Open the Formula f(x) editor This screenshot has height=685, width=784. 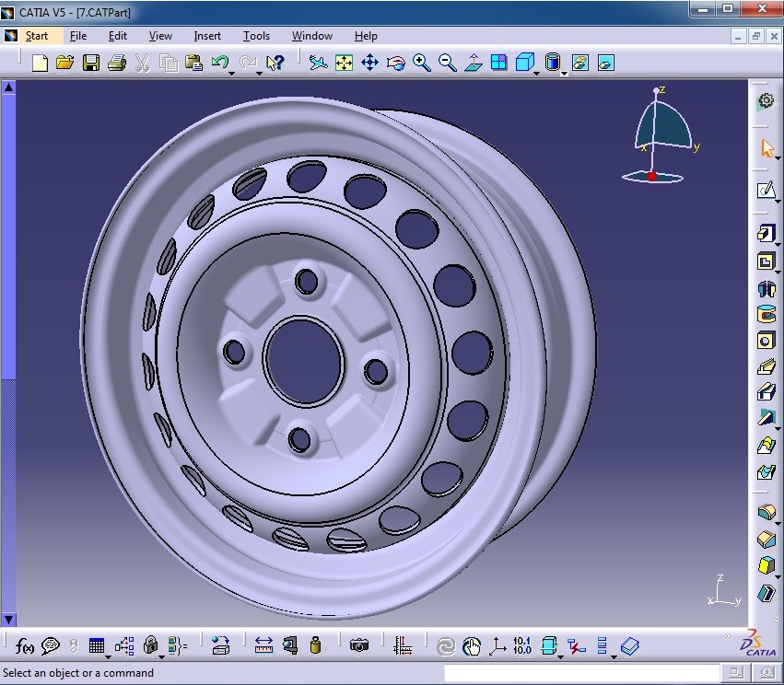tap(23, 644)
